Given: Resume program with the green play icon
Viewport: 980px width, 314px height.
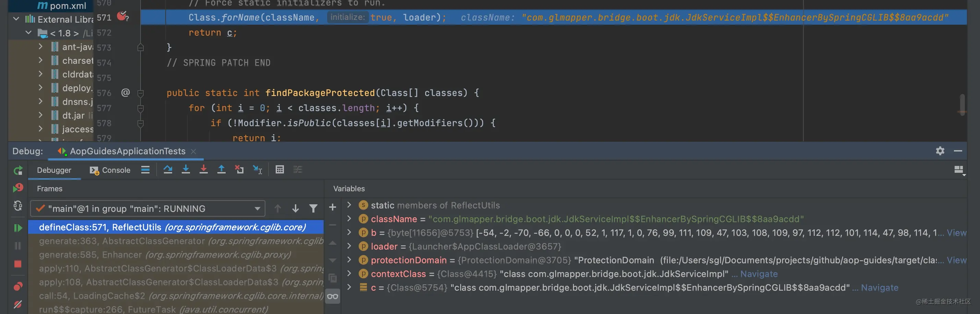Looking at the screenshot, I should click(18, 228).
